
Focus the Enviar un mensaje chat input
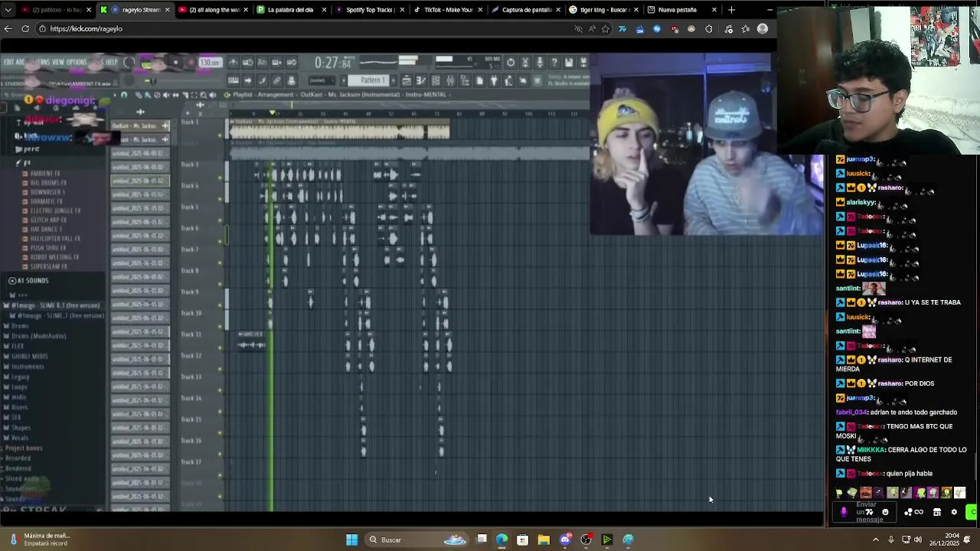pyautogui.click(x=864, y=512)
